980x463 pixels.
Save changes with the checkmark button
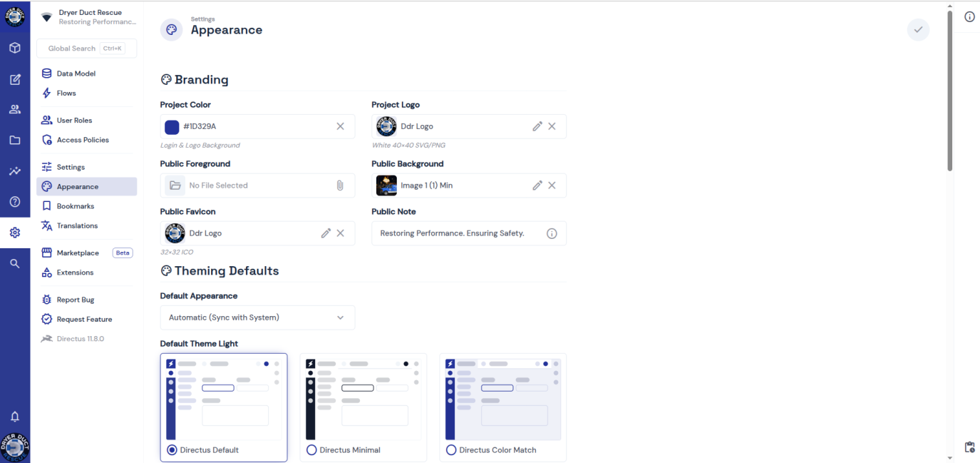918,30
